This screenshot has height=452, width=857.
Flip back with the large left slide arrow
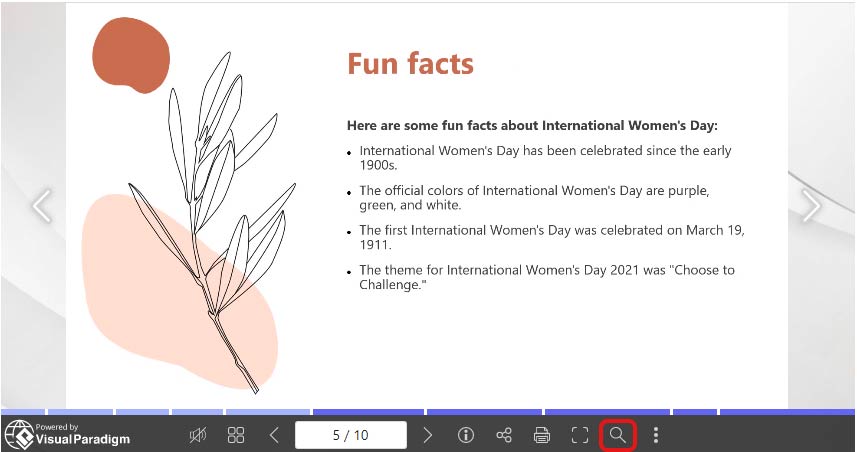41,206
